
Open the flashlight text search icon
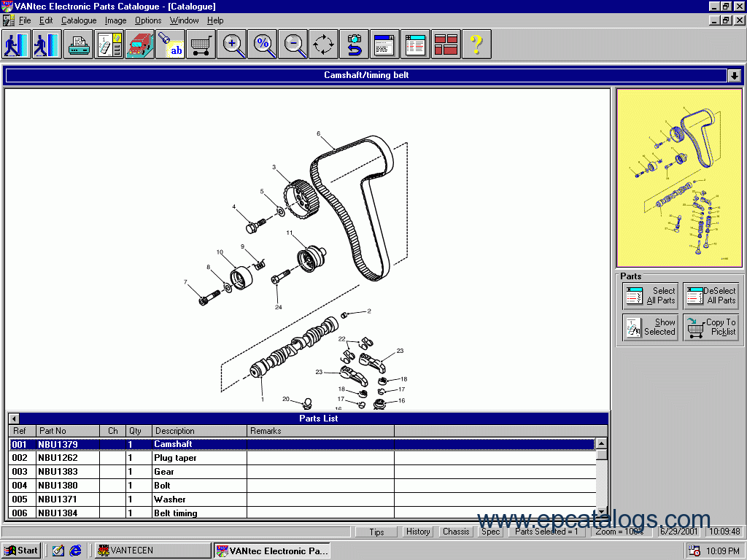(x=170, y=44)
